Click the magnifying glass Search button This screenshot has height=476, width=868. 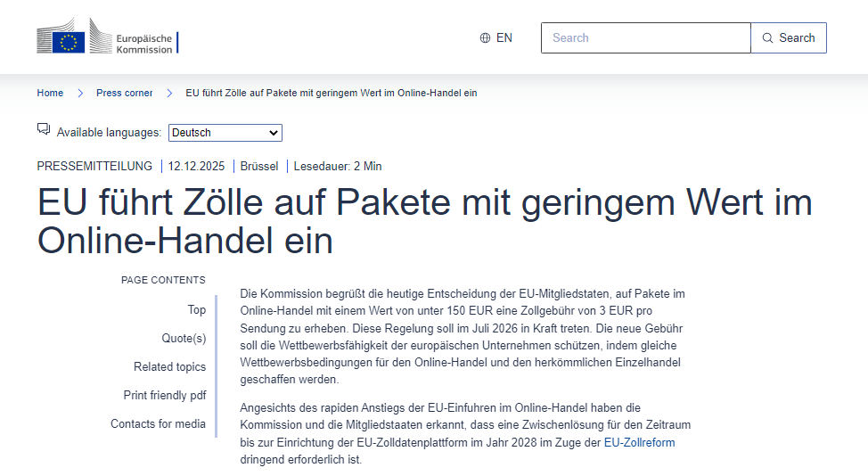[x=789, y=38]
